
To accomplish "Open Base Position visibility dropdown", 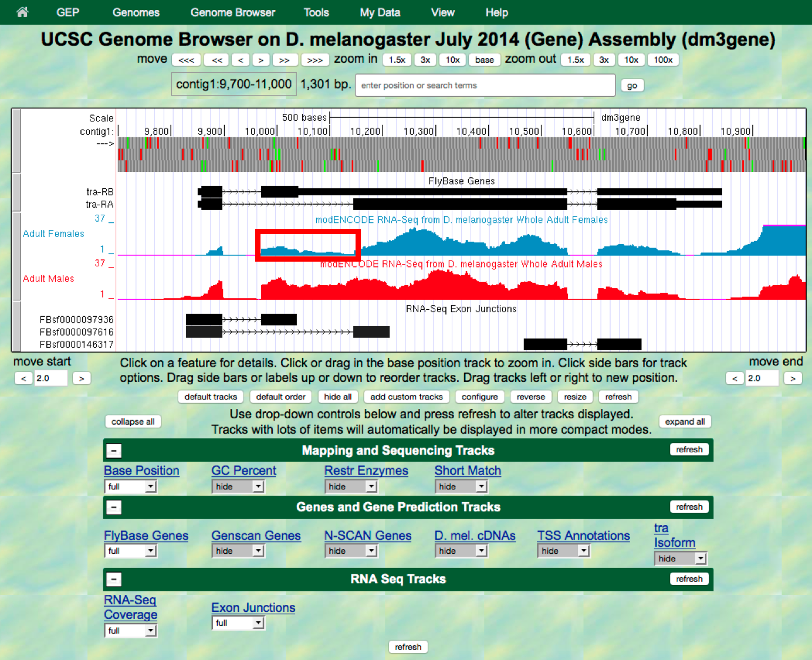I will click(131, 486).
